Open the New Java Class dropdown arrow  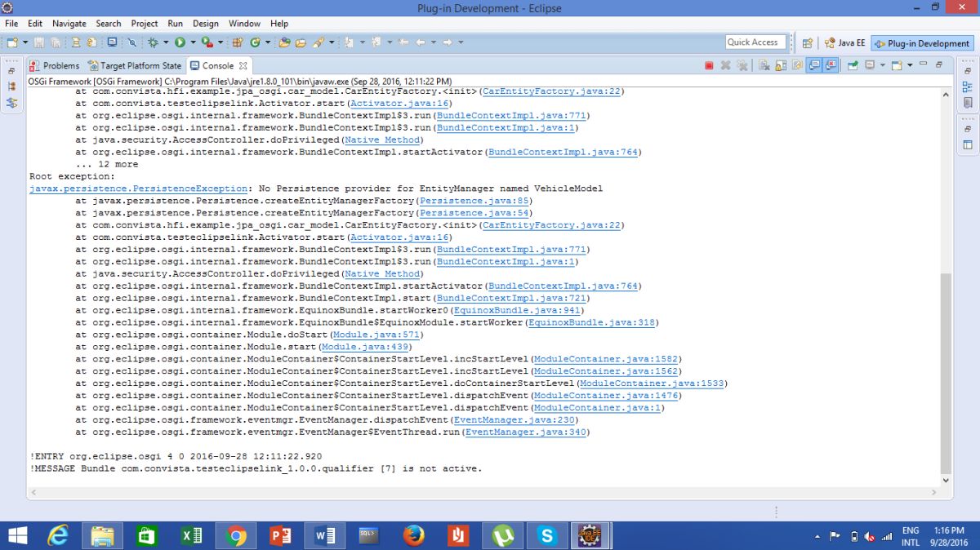point(267,42)
